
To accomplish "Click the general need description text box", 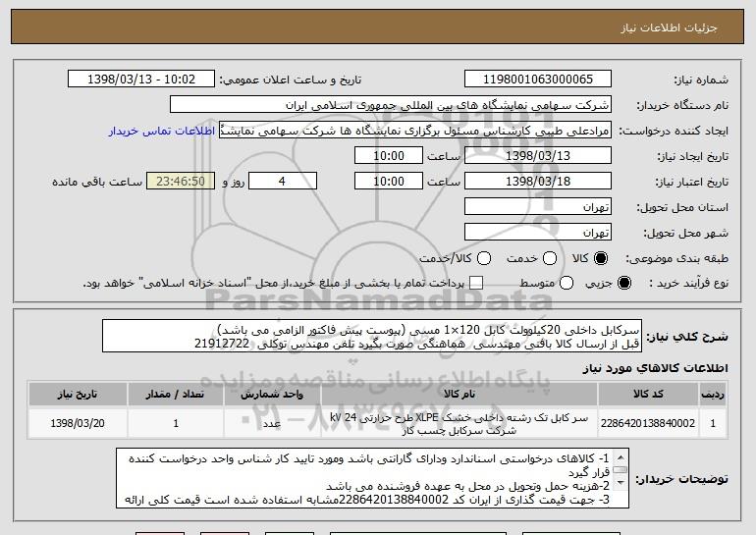I will (372, 336).
